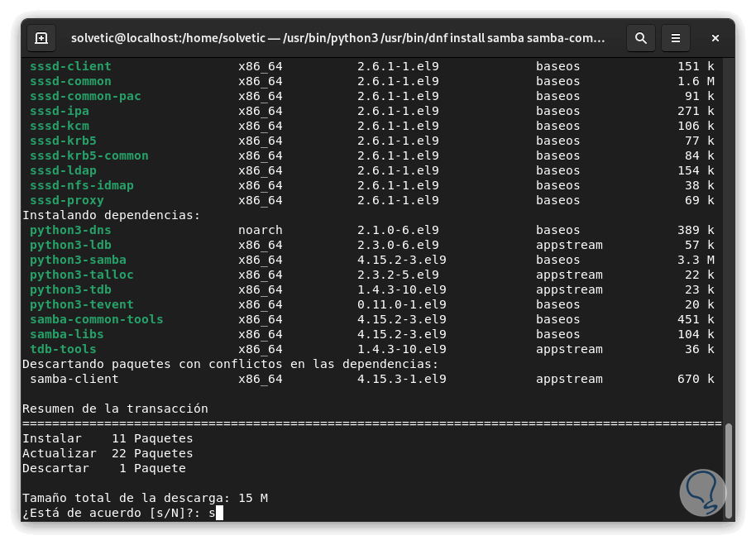756x545 pixels.
Task: Select the python3-talloc package name
Action: click(x=82, y=275)
